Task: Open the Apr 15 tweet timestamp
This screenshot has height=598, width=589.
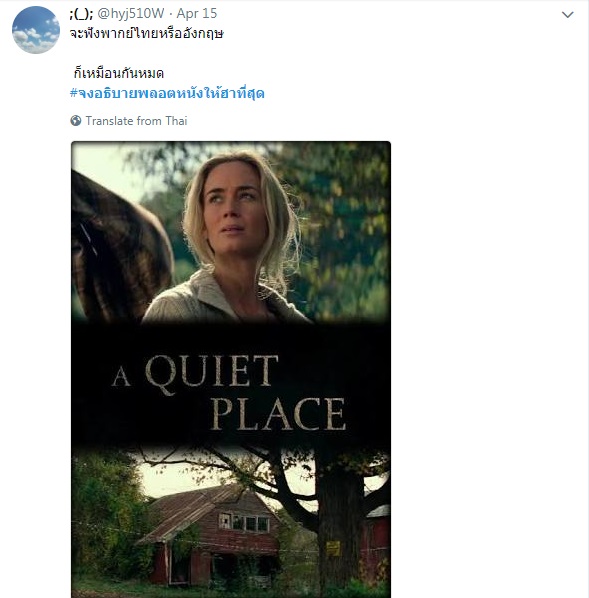Action: click(x=197, y=13)
